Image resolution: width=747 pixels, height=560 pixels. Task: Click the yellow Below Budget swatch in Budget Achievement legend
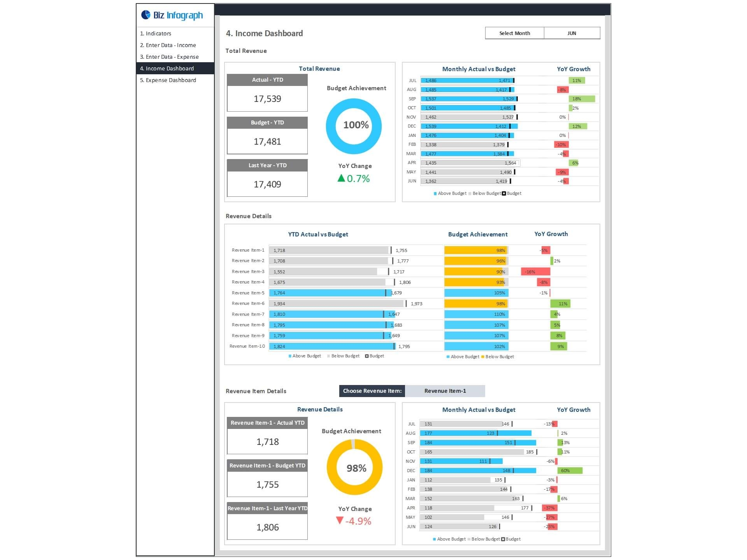tap(483, 357)
